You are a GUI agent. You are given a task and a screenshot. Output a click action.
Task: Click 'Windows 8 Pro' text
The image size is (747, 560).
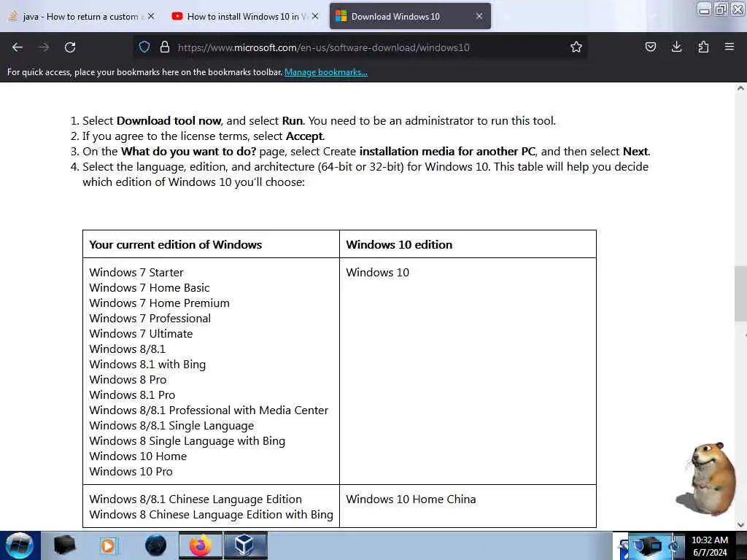(128, 379)
